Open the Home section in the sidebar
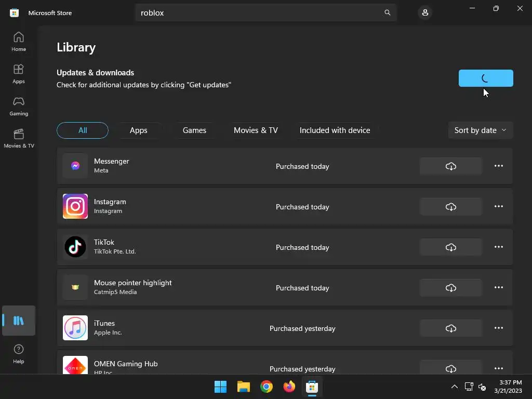This screenshot has width=532, height=399. pyautogui.click(x=19, y=42)
